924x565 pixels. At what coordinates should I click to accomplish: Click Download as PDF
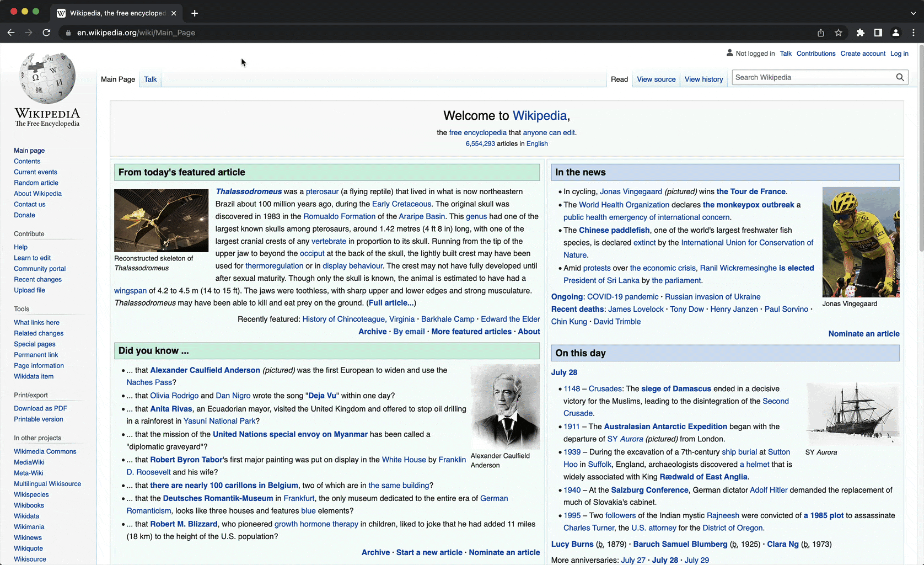[40, 408]
